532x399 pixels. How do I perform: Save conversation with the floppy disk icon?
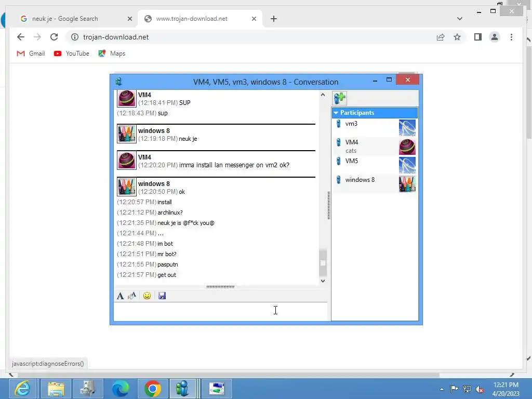(162, 296)
